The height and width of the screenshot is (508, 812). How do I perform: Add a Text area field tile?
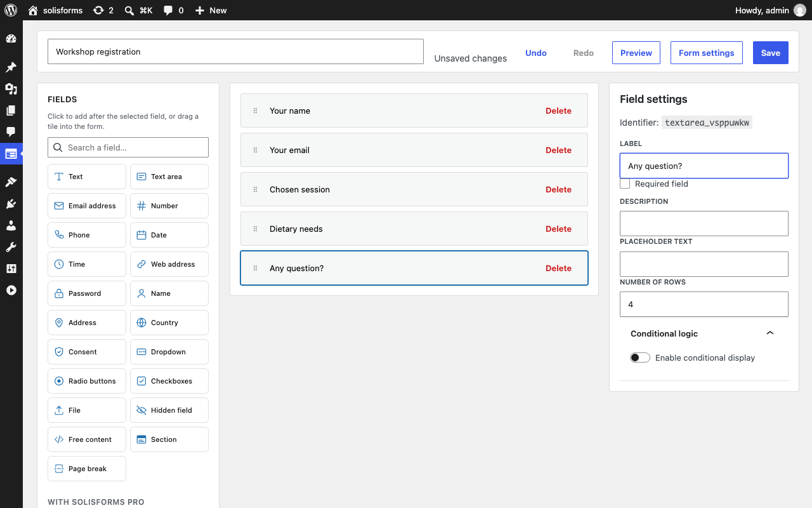[x=169, y=177]
